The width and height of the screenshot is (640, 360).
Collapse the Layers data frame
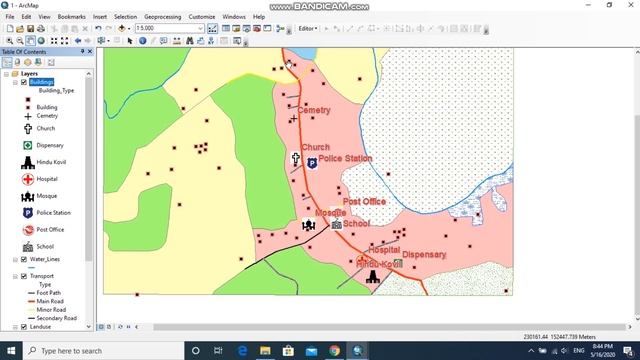(7, 74)
